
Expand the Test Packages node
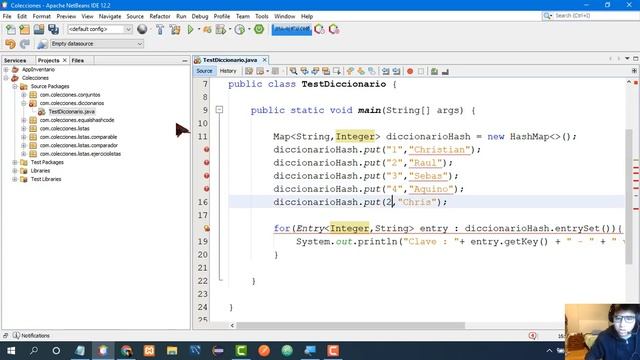(x=15, y=162)
